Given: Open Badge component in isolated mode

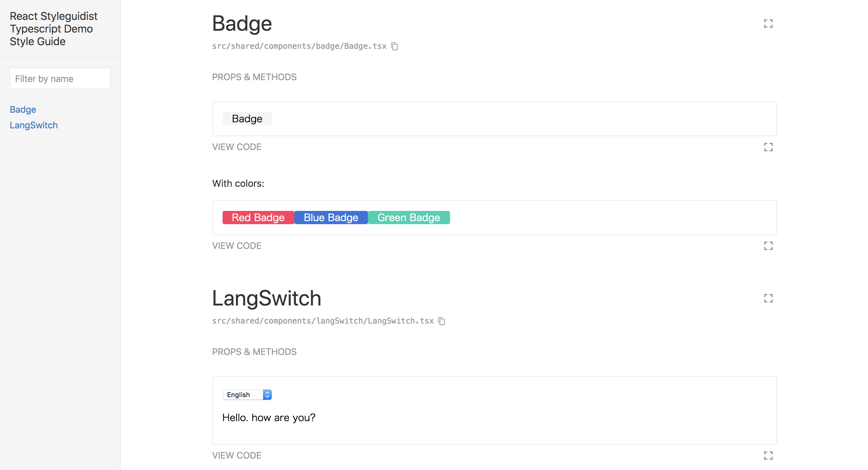Looking at the screenshot, I should (768, 23).
